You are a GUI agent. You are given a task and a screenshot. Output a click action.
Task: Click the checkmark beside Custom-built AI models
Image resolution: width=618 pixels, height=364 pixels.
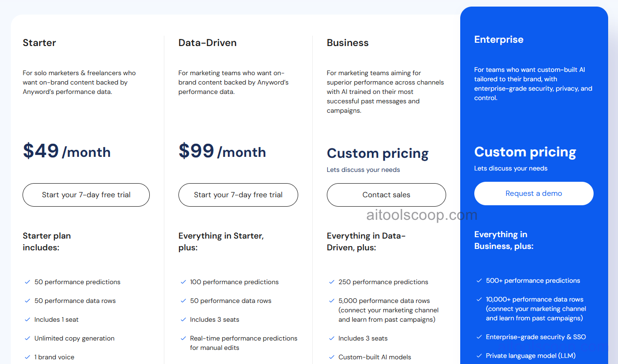coord(332,357)
